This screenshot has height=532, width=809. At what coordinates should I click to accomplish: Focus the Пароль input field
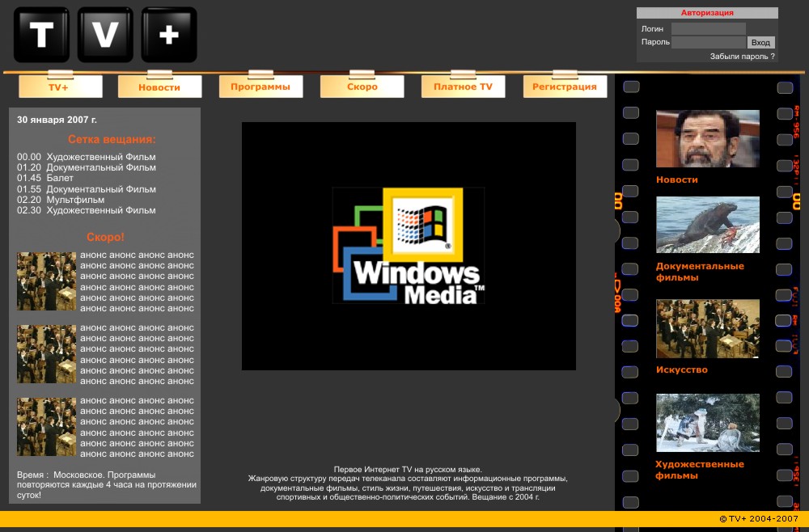[709, 42]
